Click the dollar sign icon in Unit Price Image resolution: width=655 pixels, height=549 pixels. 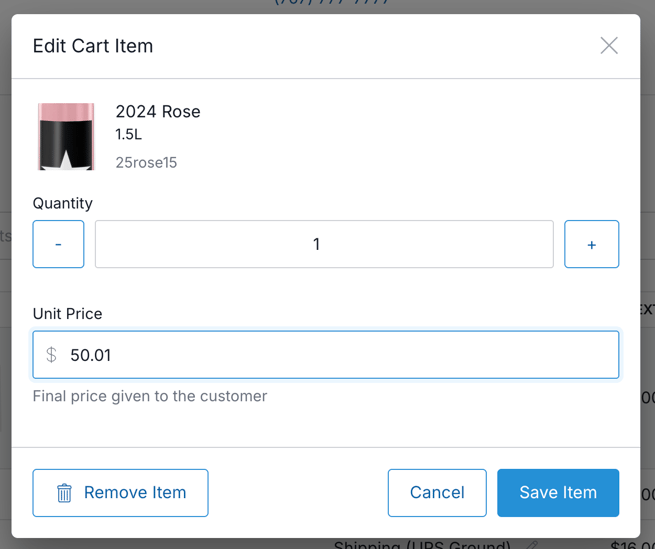click(x=51, y=355)
